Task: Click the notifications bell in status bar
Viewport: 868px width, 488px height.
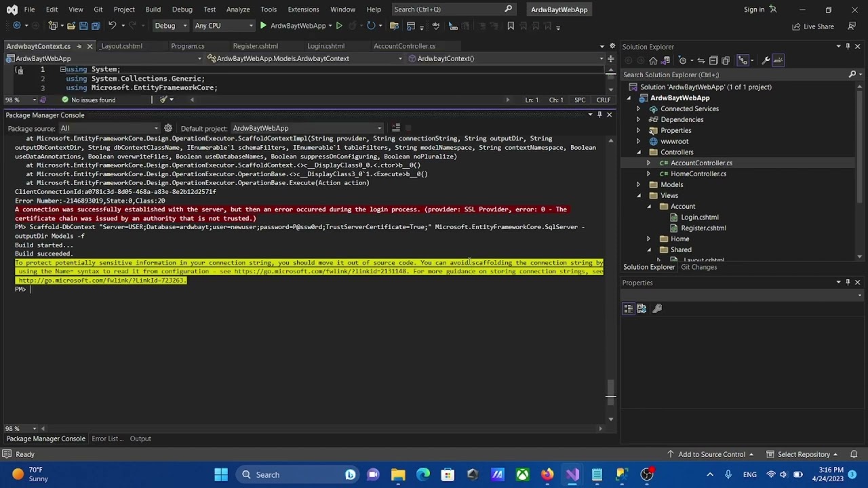Action: coord(854,454)
